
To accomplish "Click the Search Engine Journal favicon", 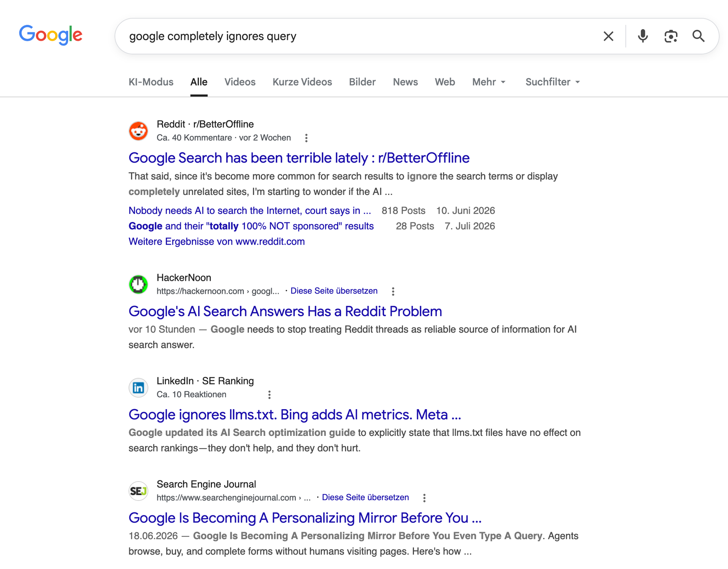I will [138, 491].
